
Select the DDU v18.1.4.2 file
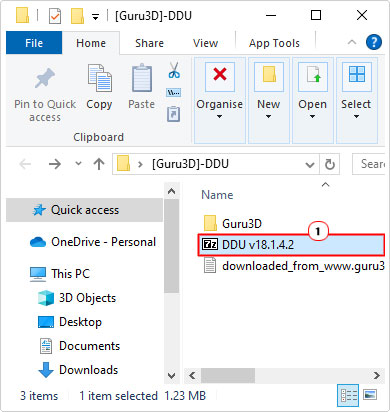(x=291, y=245)
